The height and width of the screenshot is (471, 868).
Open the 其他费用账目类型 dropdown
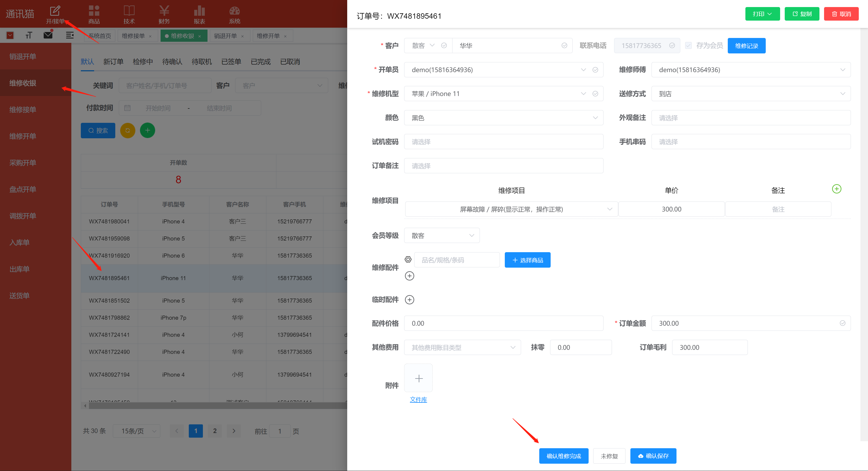click(463, 347)
